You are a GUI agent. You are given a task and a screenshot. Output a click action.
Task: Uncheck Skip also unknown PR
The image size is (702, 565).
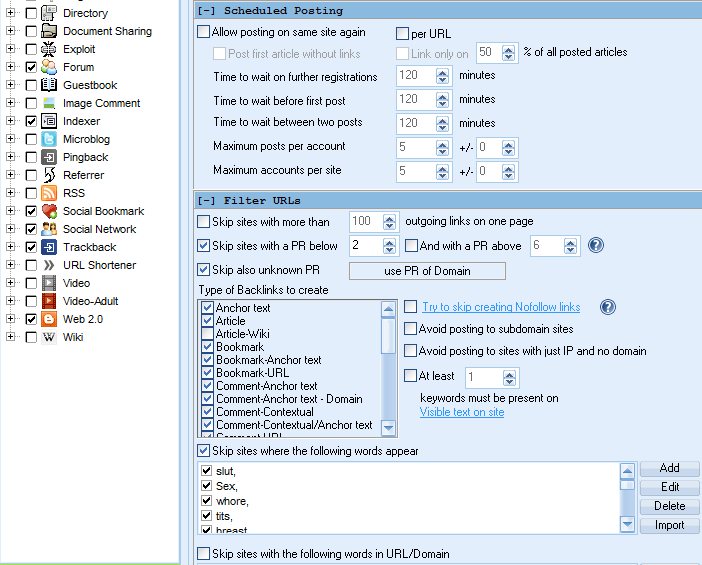tap(204, 270)
